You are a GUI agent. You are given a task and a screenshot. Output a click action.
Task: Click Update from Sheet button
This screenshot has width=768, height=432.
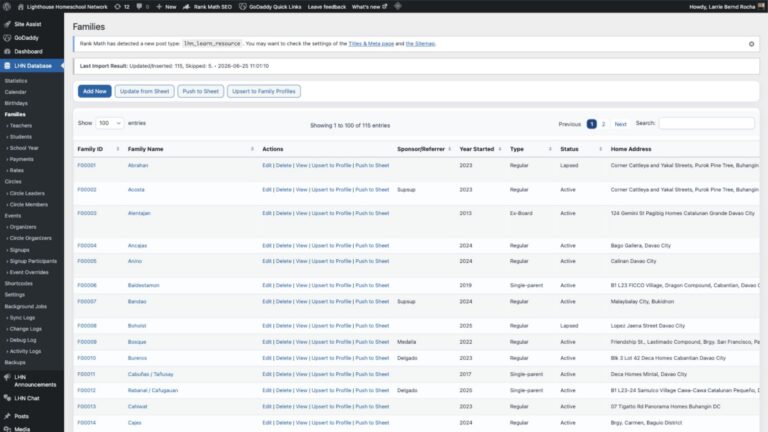pos(144,91)
